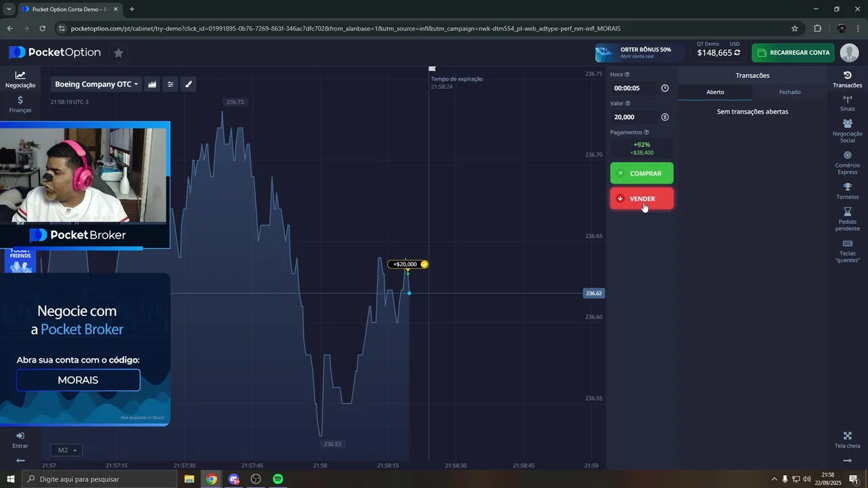Open Chrome extensions puzzle icon
The width and height of the screenshot is (868, 488).
pyautogui.click(x=817, y=28)
